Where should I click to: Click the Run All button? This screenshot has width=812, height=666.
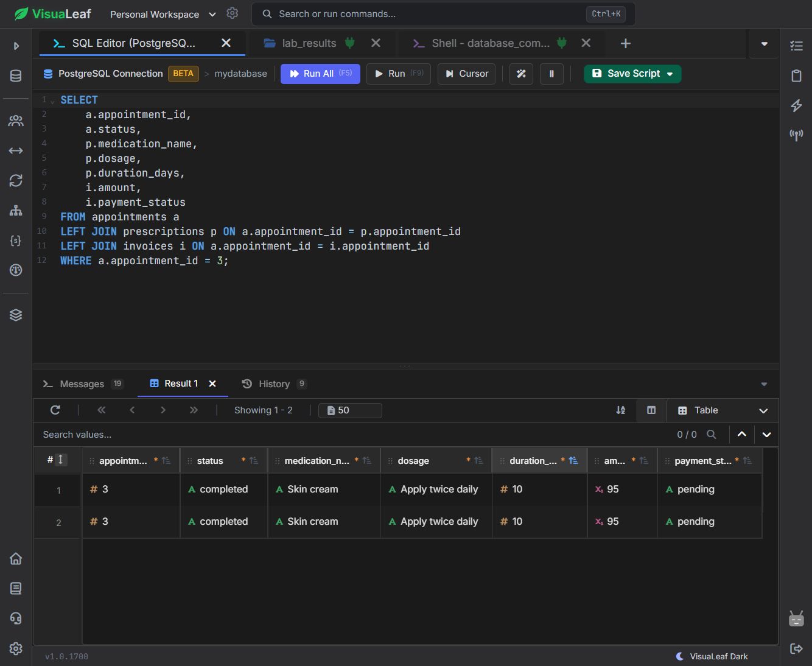coord(320,74)
